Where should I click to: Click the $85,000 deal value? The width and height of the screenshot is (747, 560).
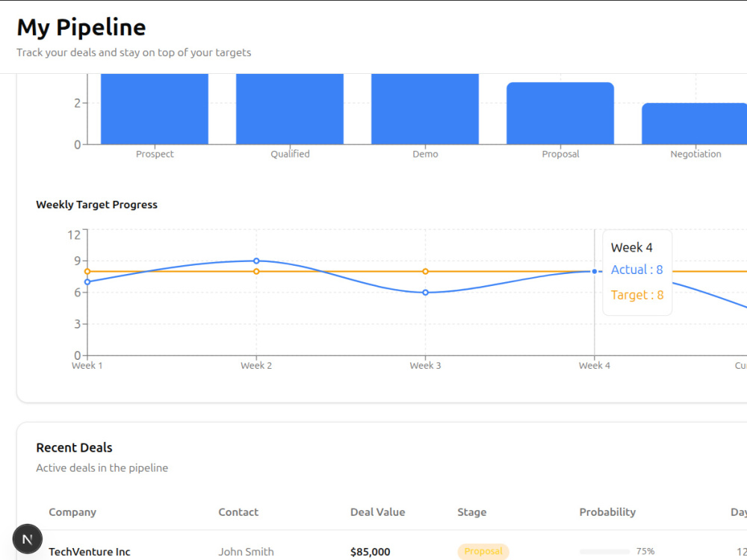click(371, 552)
